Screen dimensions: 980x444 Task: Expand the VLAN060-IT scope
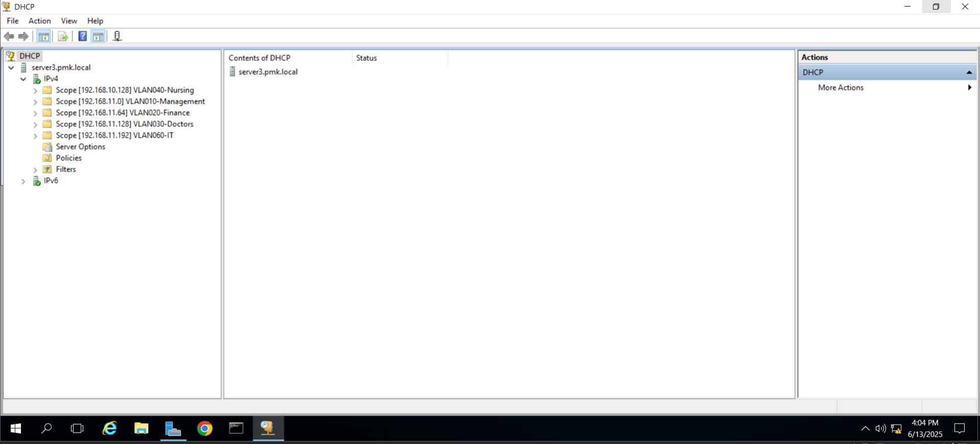pyautogui.click(x=35, y=136)
